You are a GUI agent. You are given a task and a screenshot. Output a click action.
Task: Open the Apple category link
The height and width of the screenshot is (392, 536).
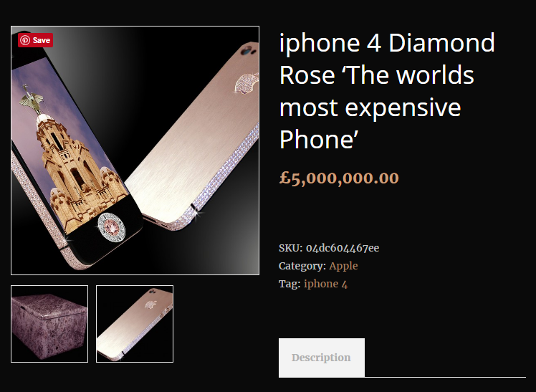pos(343,266)
